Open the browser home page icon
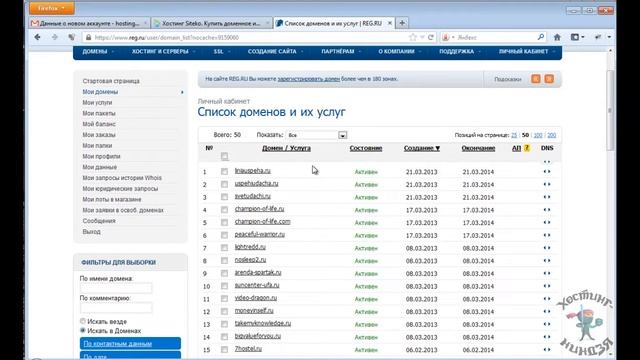Screen dimensions: 640x360 (x=557, y=37)
